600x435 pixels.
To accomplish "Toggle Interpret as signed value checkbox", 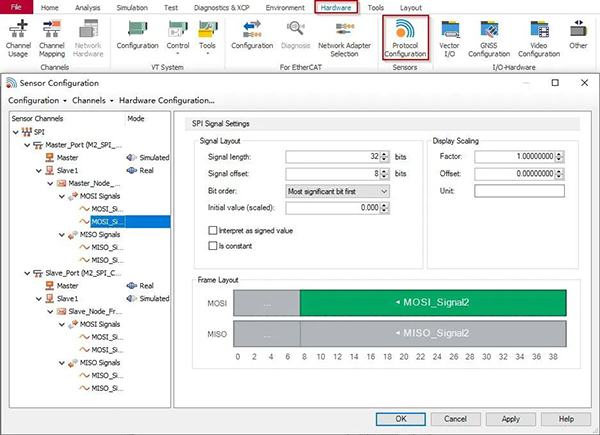I will click(213, 230).
